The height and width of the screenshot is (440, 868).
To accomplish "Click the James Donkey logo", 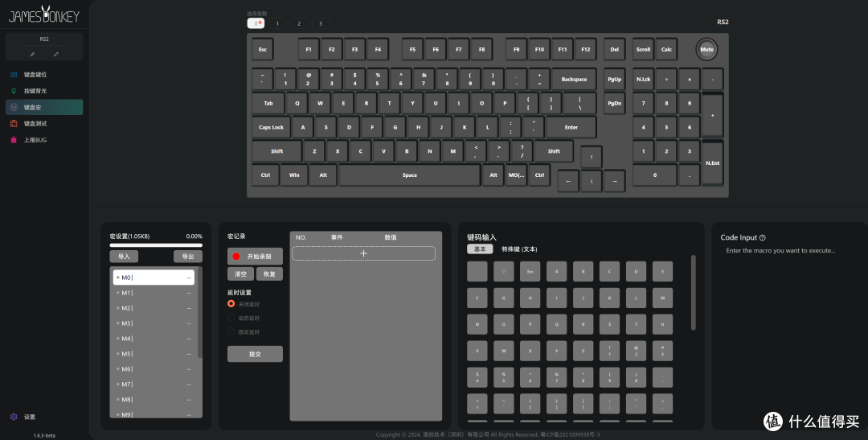I will click(x=44, y=14).
